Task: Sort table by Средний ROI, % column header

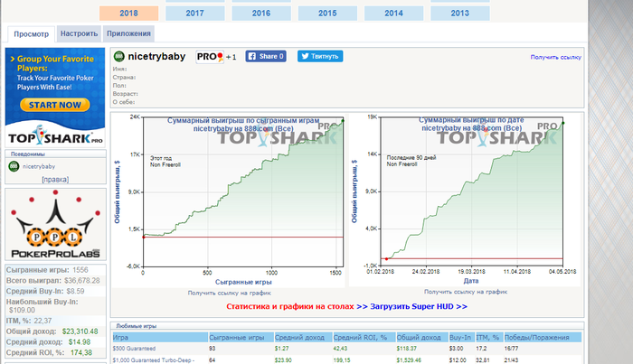Action: tap(364, 338)
